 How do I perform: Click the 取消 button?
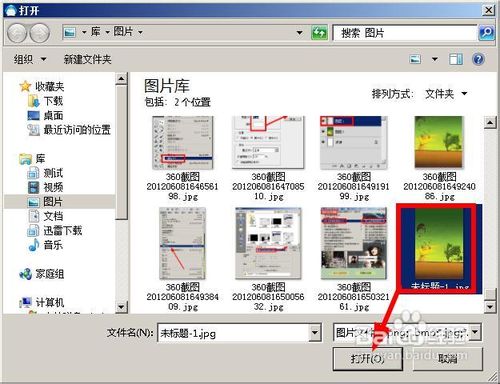point(448,359)
